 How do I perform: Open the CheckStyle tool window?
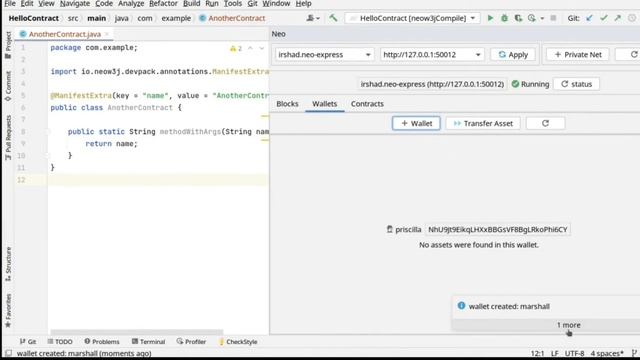[238, 342]
